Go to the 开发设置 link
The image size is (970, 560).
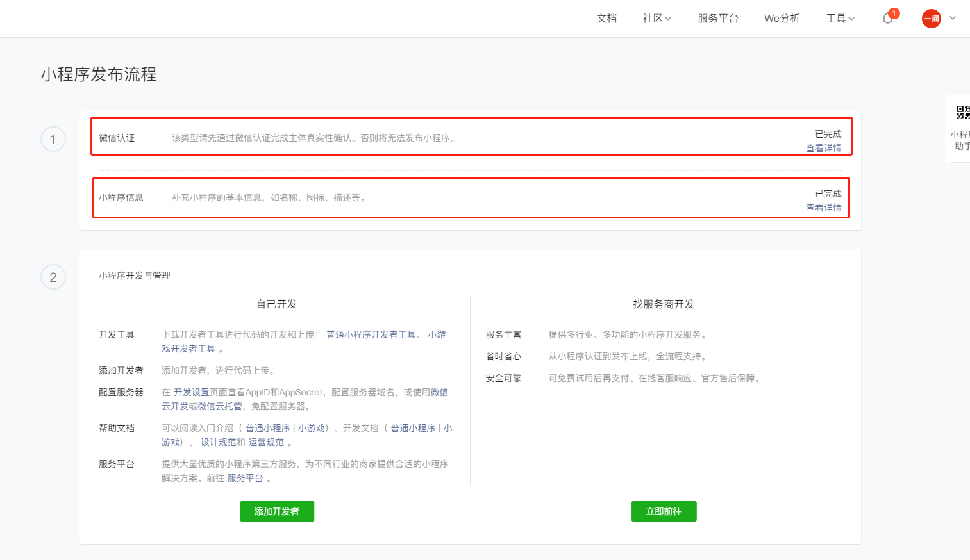(x=192, y=392)
